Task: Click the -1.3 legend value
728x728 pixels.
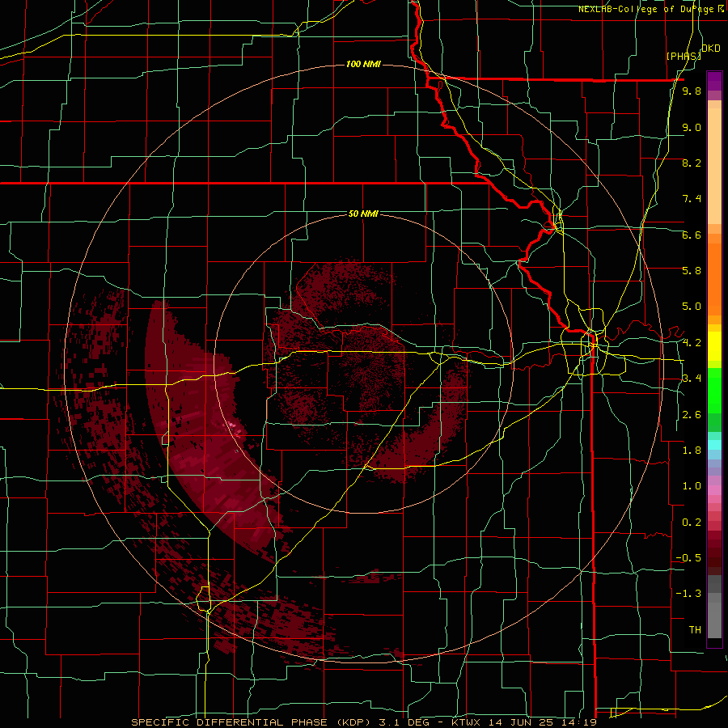Action: [x=688, y=594]
